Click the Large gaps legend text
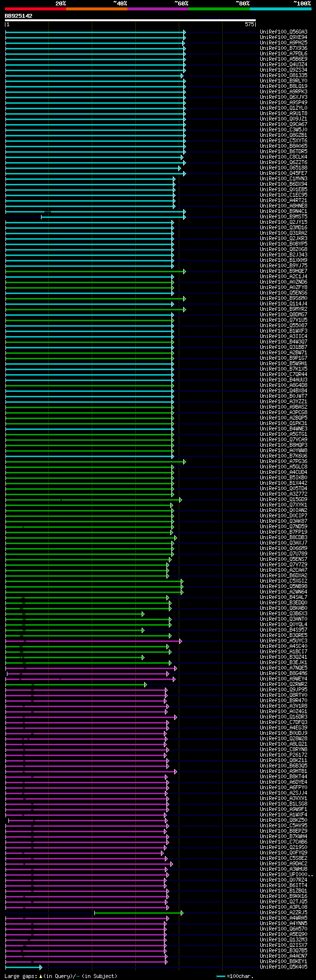The image size is (316, 980). click(61, 976)
